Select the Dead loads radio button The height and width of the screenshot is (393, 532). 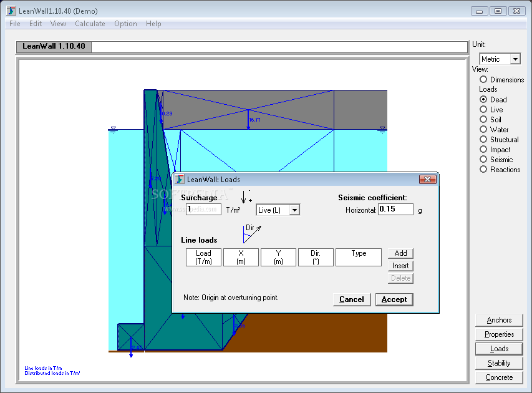click(x=483, y=99)
